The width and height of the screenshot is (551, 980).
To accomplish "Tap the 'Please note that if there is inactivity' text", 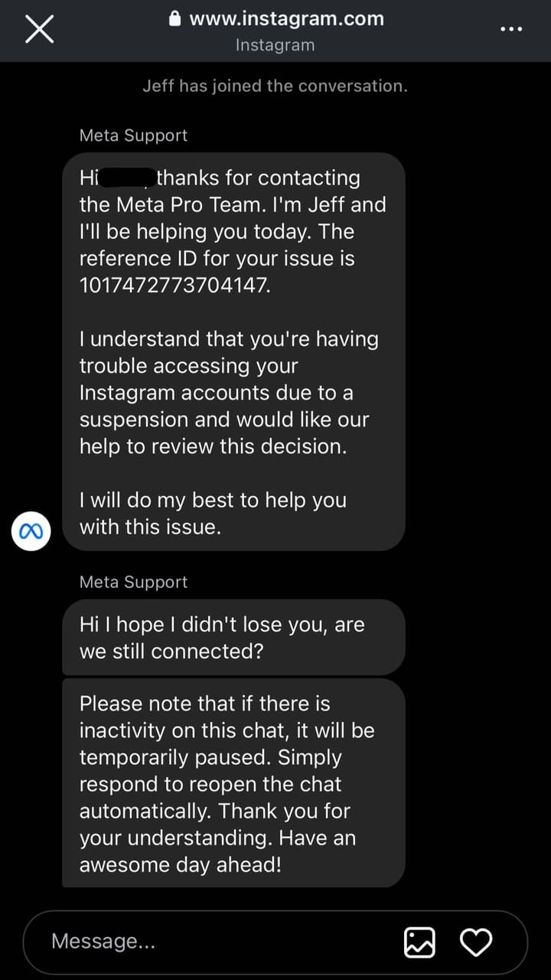I will [227, 717].
